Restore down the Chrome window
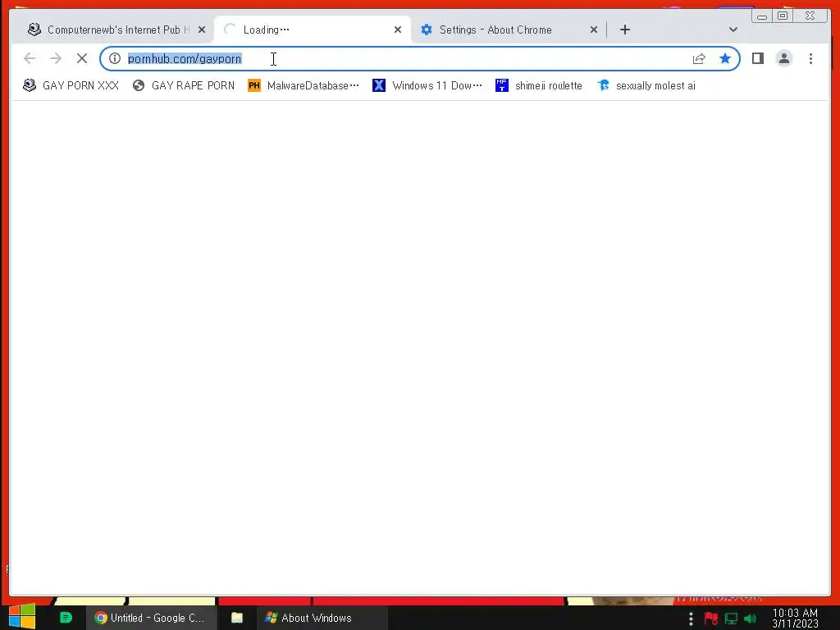This screenshot has width=840, height=630. pyautogui.click(x=783, y=16)
